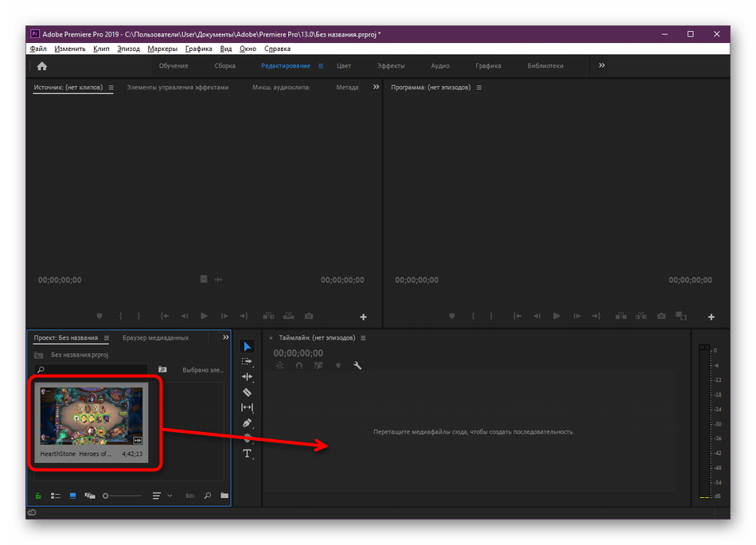Viewport: 756px width, 545px height.
Task: Switch to the Браузер медиаданных tab
Action: pyautogui.click(x=155, y=337)
